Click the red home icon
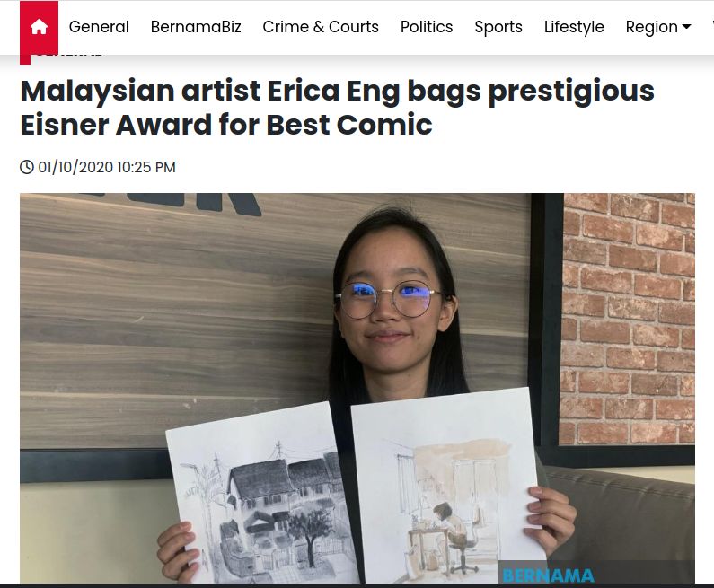The height and width of the screenshot is (588, 714). tap(39, 27)
